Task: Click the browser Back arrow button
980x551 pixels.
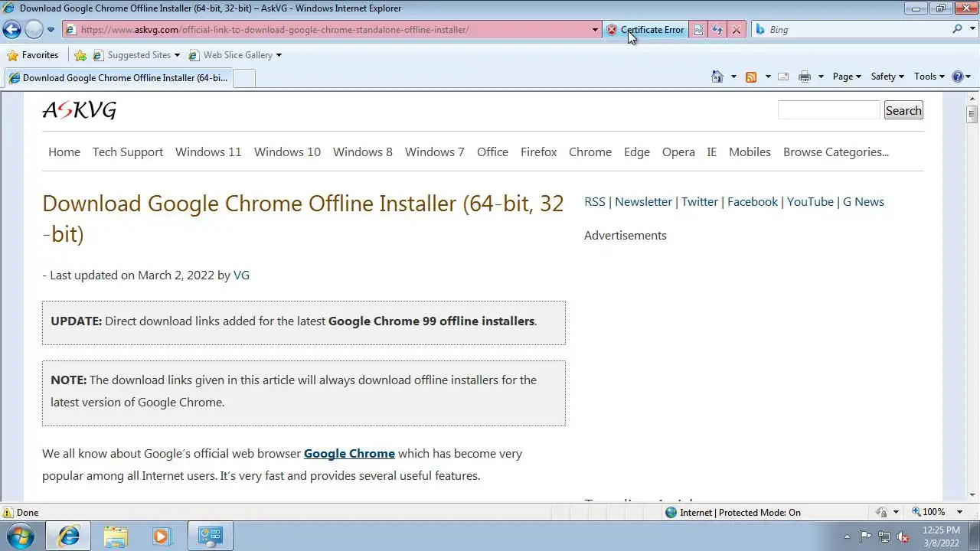Action: click(11, 30)
